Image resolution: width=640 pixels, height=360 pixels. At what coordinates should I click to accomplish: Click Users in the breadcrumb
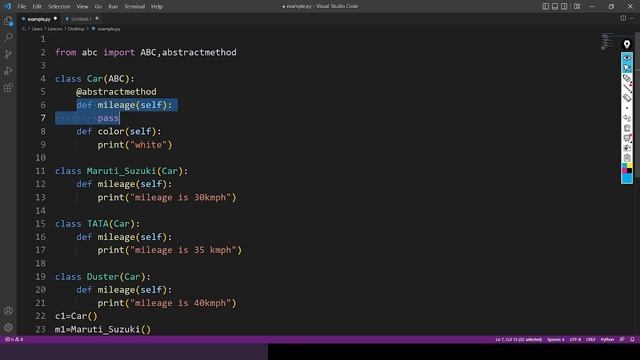pyautogui.click(x=37, y=29)
